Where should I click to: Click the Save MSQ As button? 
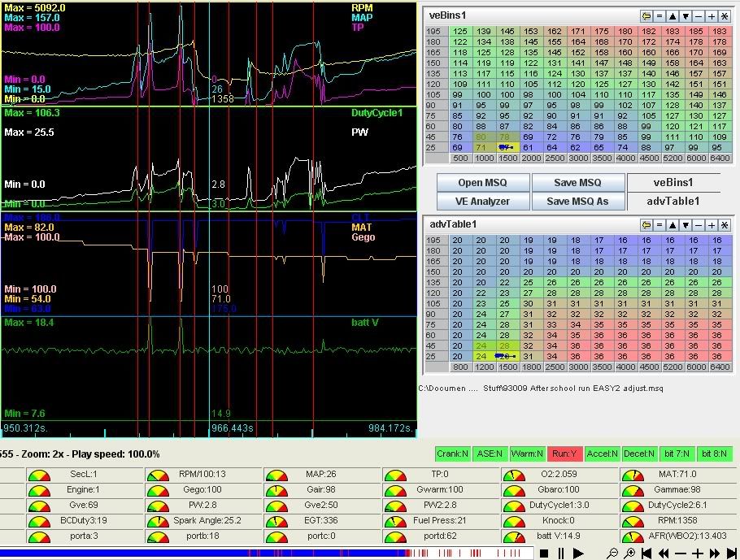(578, 201)
